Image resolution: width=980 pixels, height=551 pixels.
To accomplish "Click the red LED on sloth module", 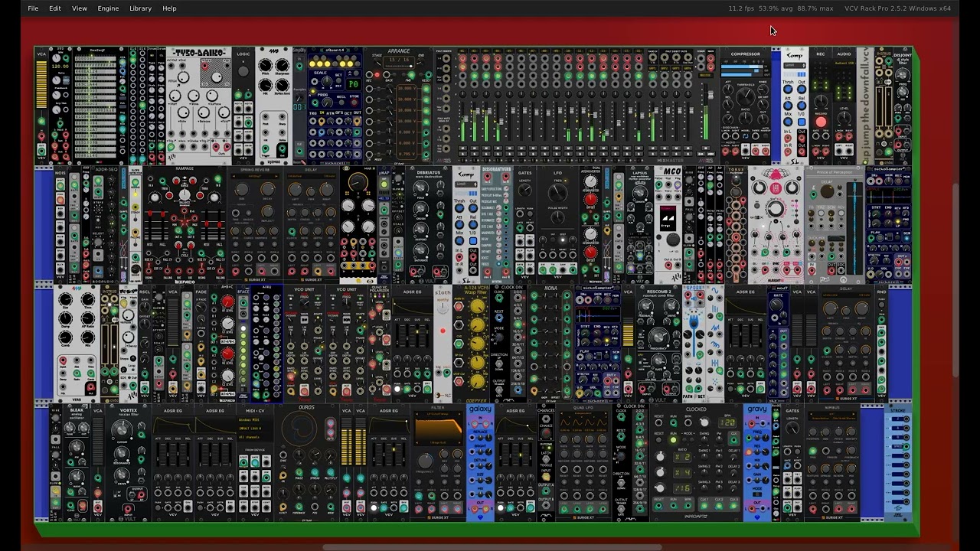I will [x=443, y=331].
